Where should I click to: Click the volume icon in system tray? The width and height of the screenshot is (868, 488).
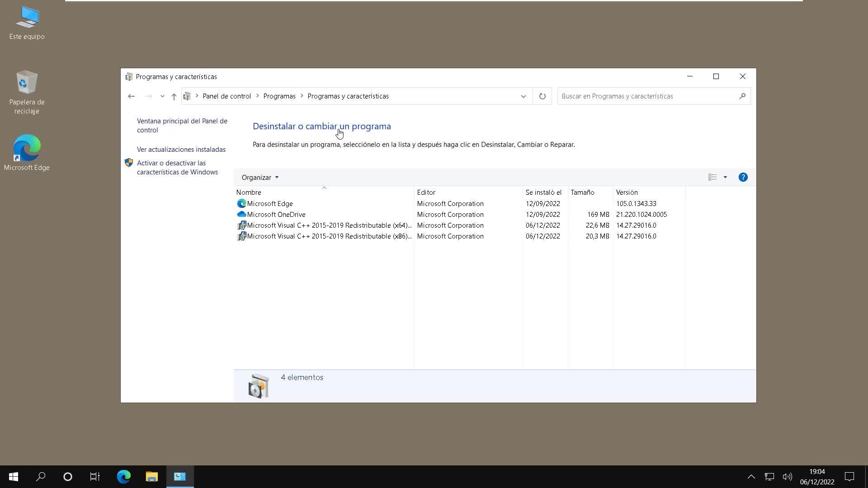pos(787,476)
